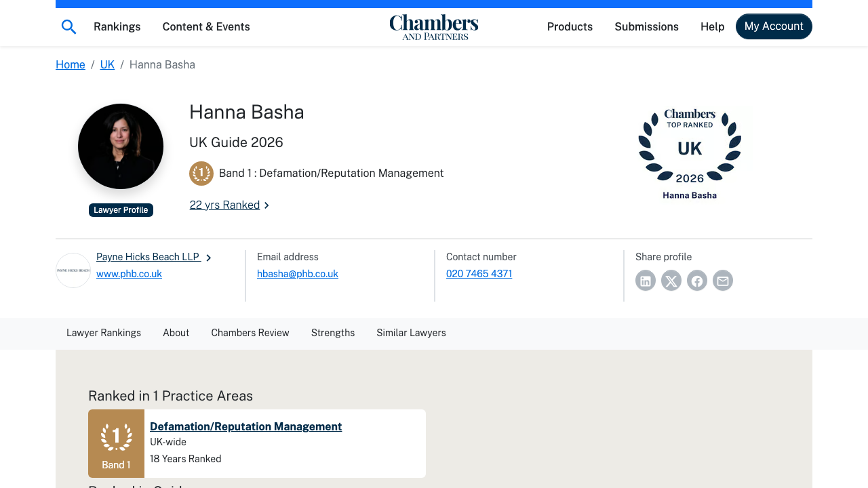The height and width of the screenshot is (488, 868).
Task: Click the Chambers and Partners logo
Action: [x=434, y=26]
